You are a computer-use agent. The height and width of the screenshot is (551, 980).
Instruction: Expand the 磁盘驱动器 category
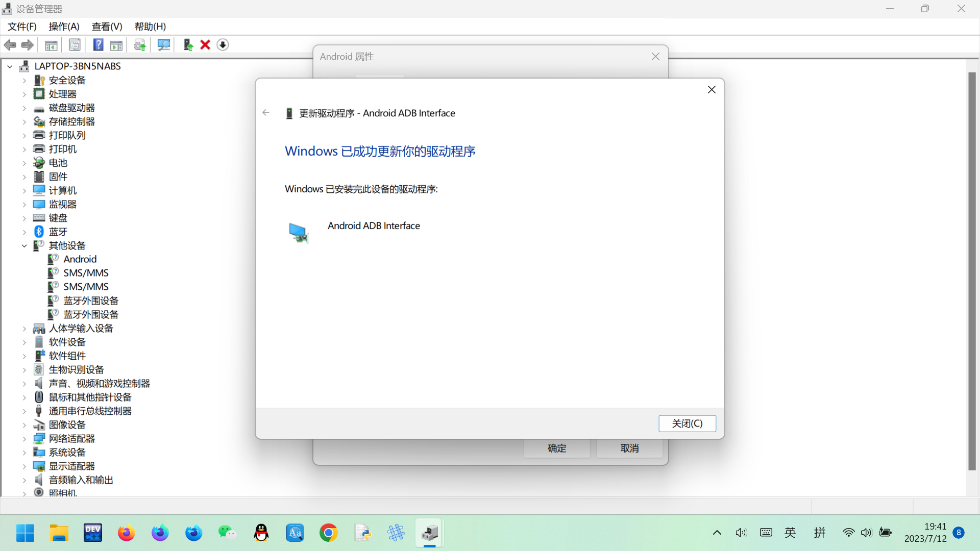point(24,108)
